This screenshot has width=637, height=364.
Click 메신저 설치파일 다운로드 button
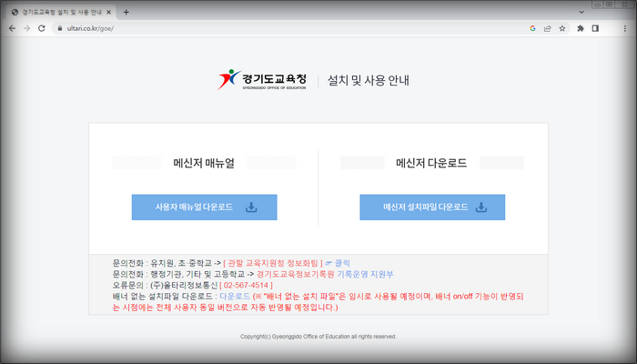click(432, 207)
